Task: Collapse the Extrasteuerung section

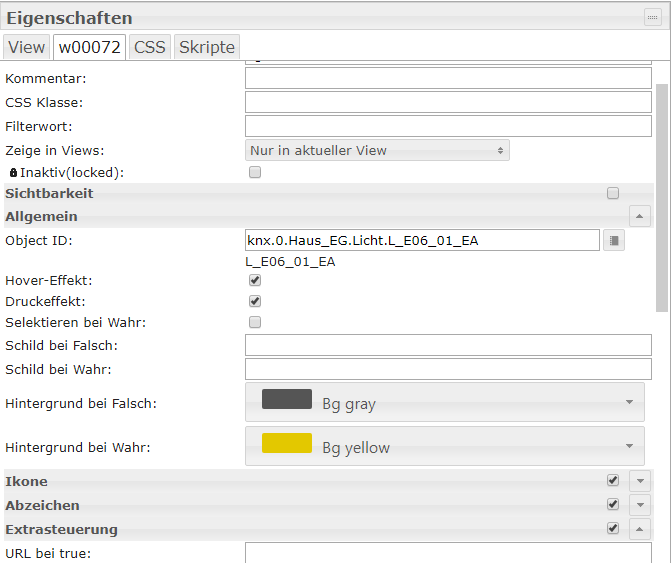Action: 641,529
